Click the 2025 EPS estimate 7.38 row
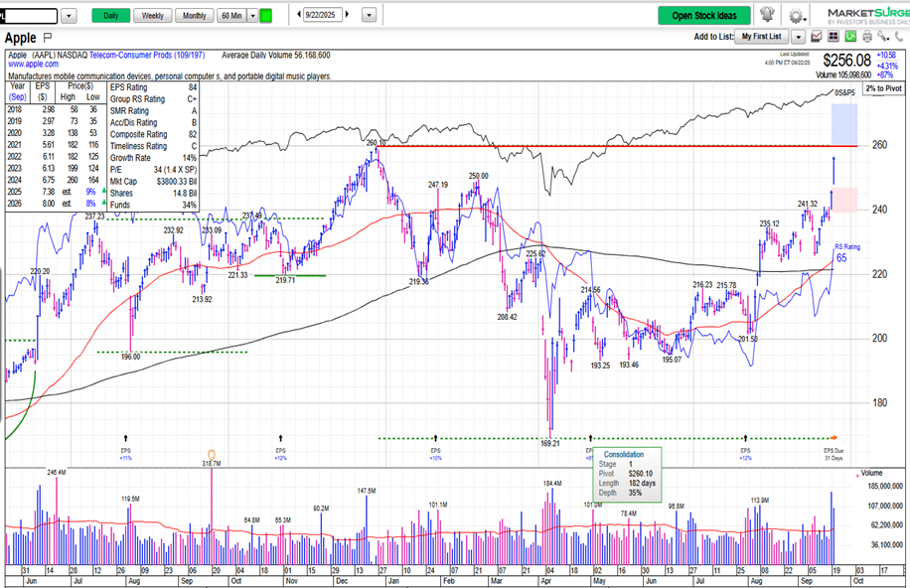910x588 pixels. (57, 191)
